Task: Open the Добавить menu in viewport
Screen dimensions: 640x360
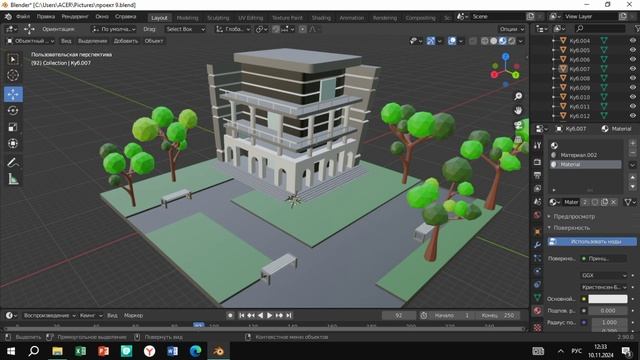Action: [125, 41]
